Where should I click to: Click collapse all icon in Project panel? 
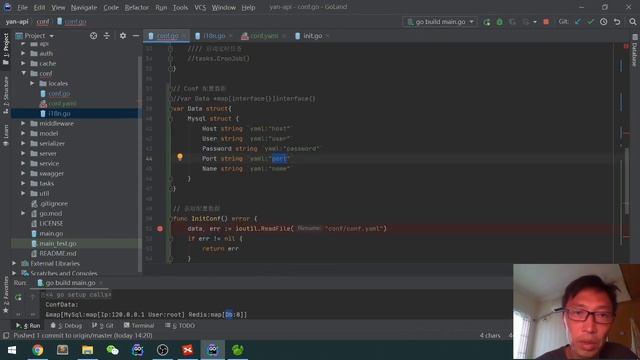click(x=107, y=36)
